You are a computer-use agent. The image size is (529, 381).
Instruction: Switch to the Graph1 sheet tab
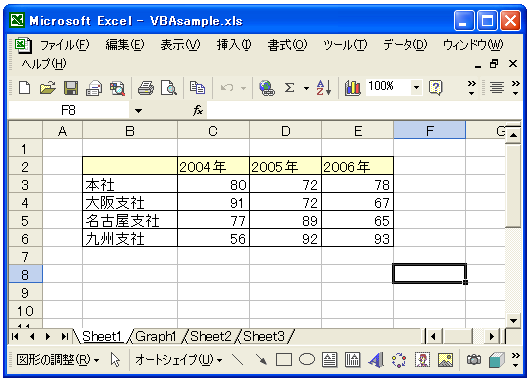pos(156,336)
